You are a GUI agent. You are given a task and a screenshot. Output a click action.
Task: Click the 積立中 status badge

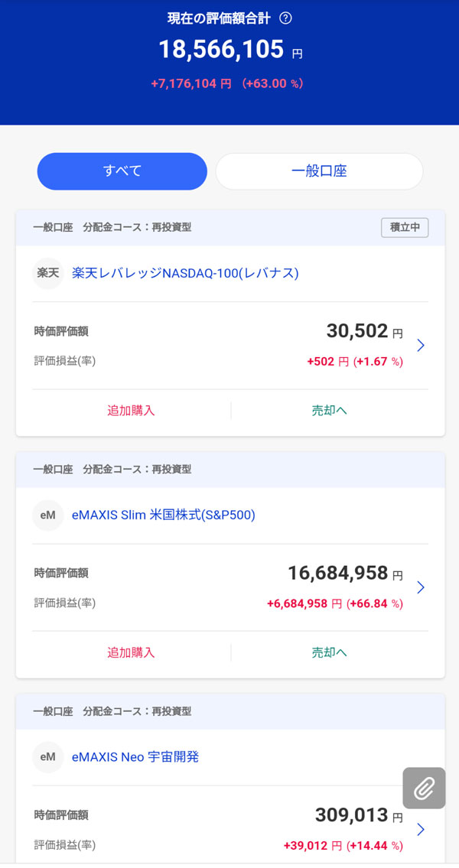click(x=405, y=227)
